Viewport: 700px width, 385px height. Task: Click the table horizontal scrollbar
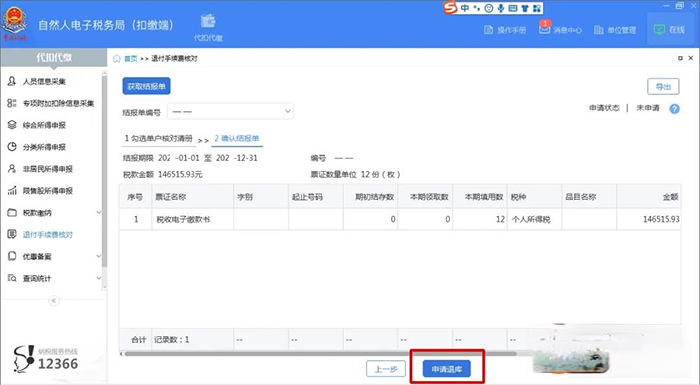coord(320,354)
